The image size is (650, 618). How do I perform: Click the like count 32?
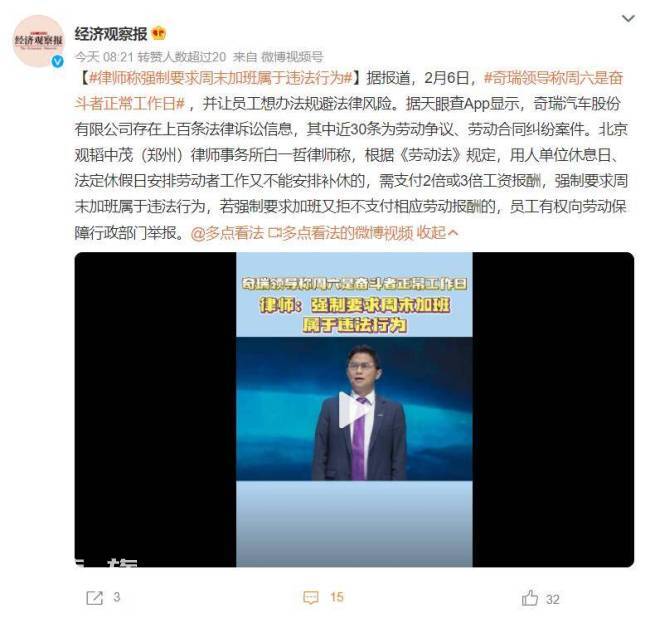pyautogui.click(x=553, y=599)
